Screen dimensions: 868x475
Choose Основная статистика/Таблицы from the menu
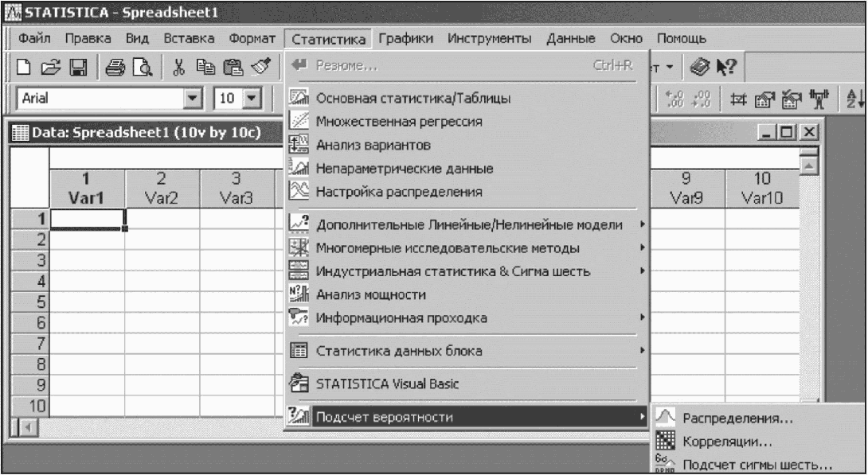point(466,99)
